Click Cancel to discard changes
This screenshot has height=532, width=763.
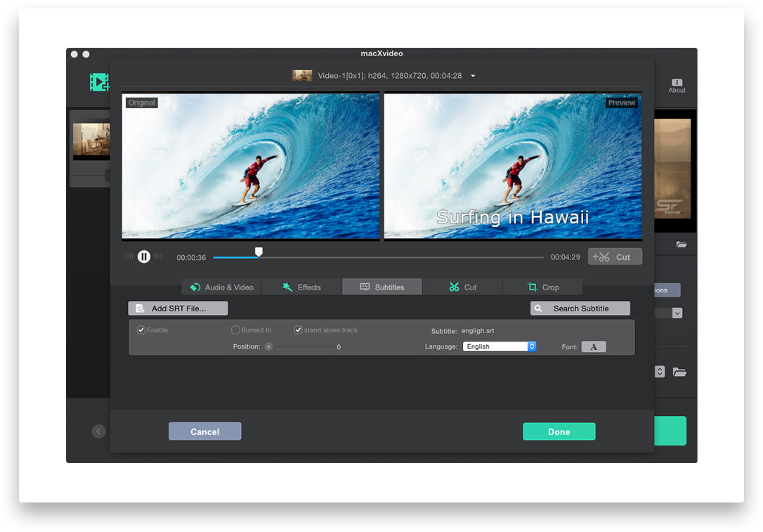pos(205,432)
